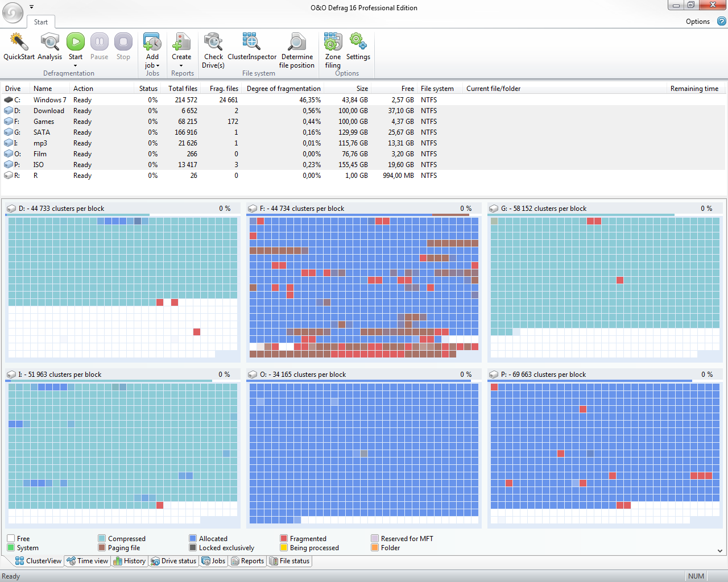Select drive D: Download icon
This screenshot has height=582, width=728.
click(9, 111)
